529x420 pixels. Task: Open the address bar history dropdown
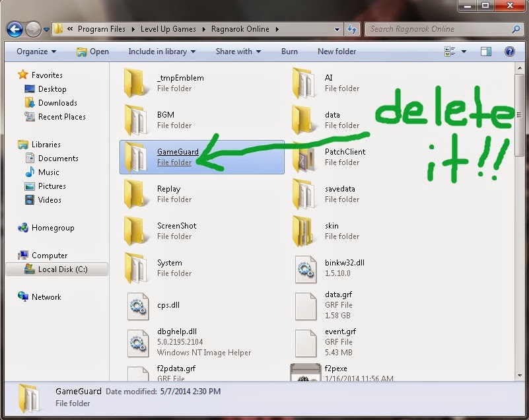337,29
